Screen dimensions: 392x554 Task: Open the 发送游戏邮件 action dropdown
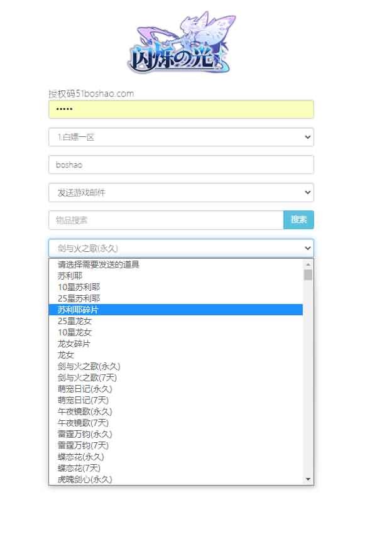(181, 192)
